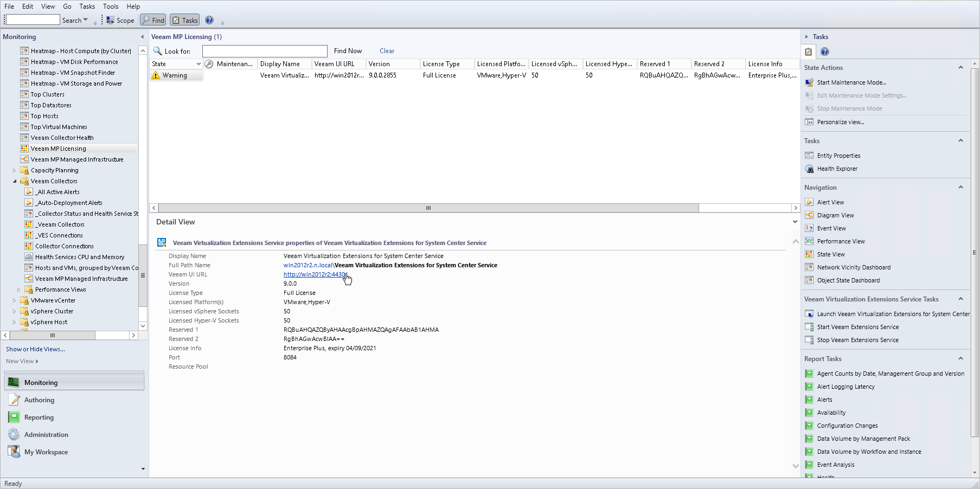Switch to the Authoring workspace

point(74,400)
